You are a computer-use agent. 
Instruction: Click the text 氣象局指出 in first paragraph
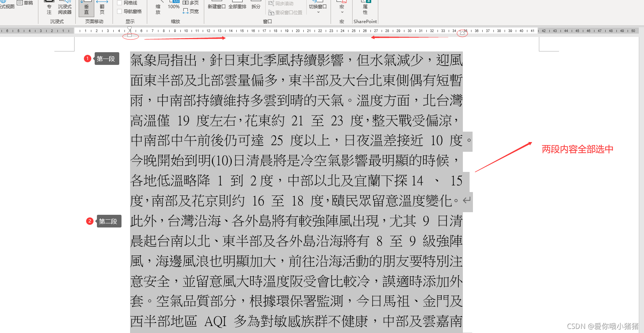164,60
